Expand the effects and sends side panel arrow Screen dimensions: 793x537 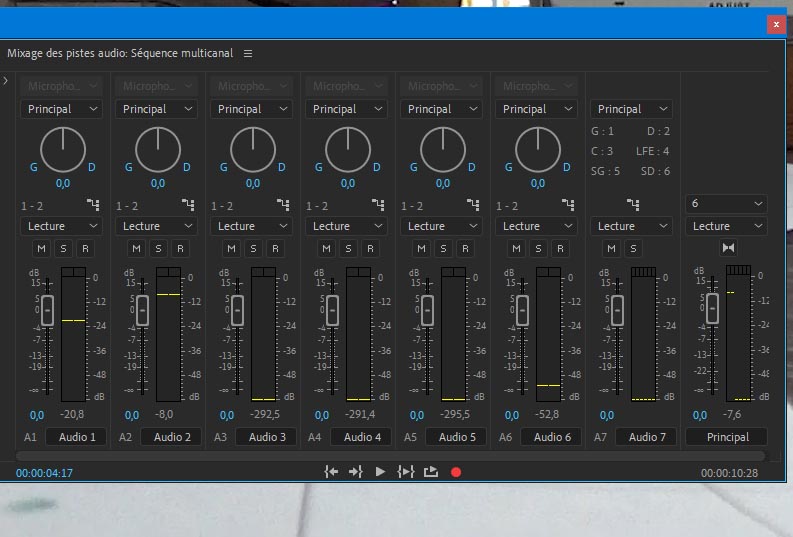tap(6, 80)
